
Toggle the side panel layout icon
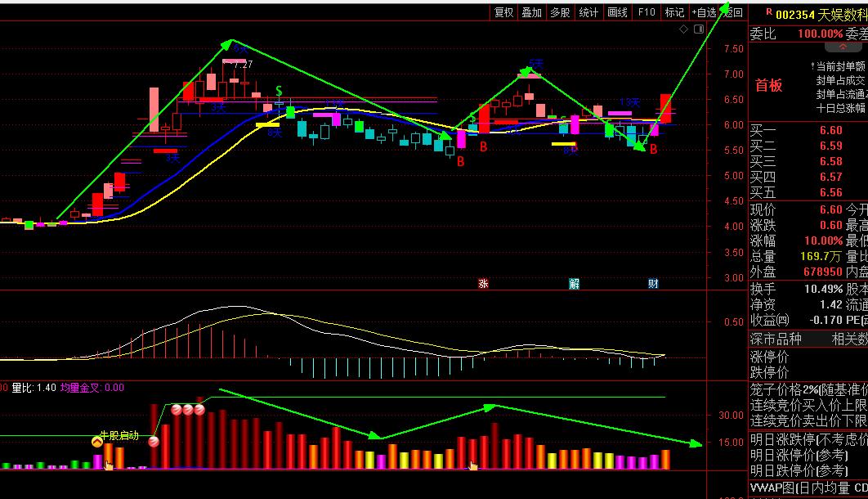[699, 29]
